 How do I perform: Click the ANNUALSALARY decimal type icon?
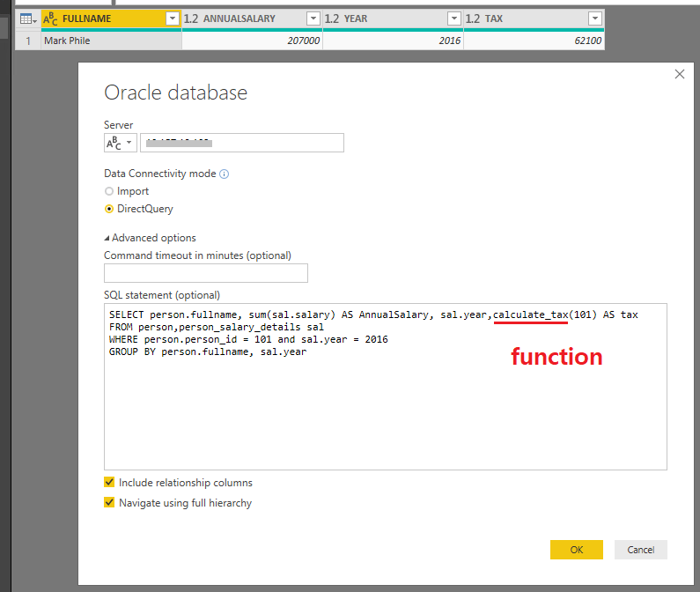click(x=191, y=18)
